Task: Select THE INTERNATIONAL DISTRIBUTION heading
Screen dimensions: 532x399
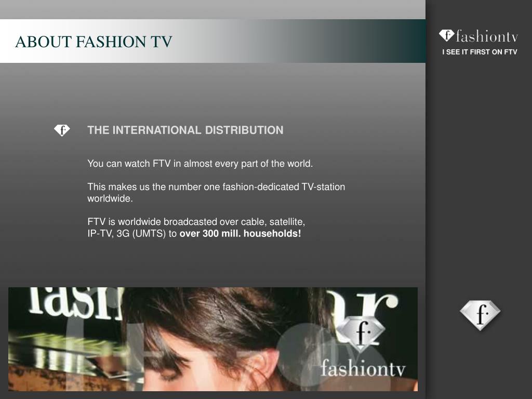Action: [185, 130]
